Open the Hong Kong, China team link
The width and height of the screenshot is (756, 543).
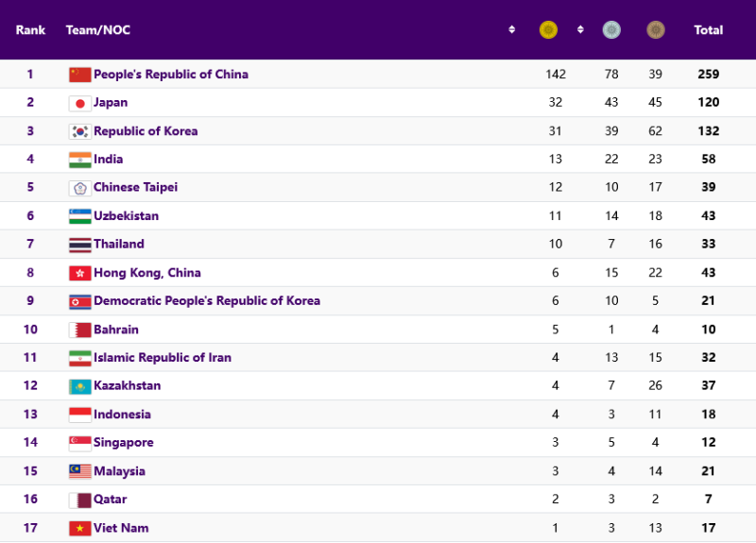tap(147, 273)
